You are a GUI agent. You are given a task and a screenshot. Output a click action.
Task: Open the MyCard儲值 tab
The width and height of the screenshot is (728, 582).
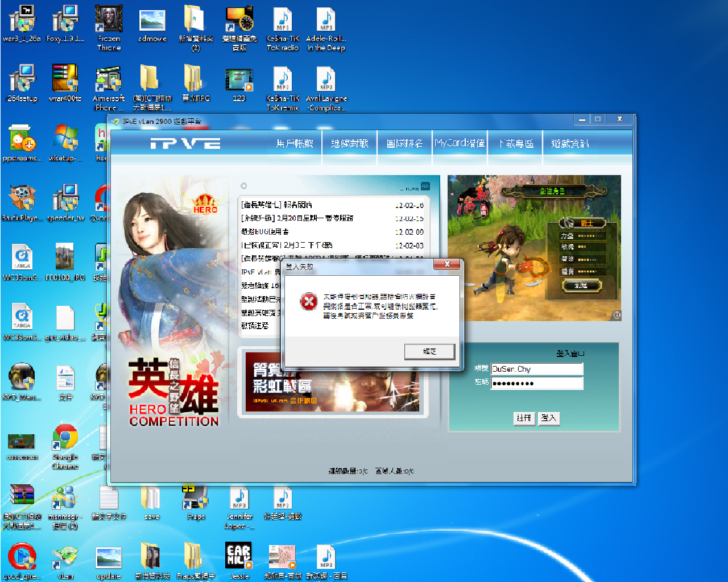460,143
